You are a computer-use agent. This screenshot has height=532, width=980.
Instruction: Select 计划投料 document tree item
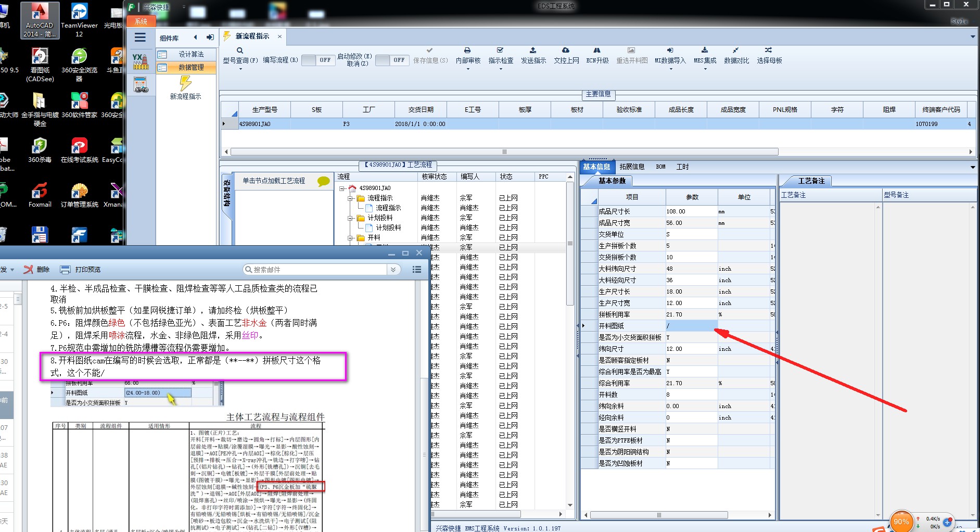388,227
